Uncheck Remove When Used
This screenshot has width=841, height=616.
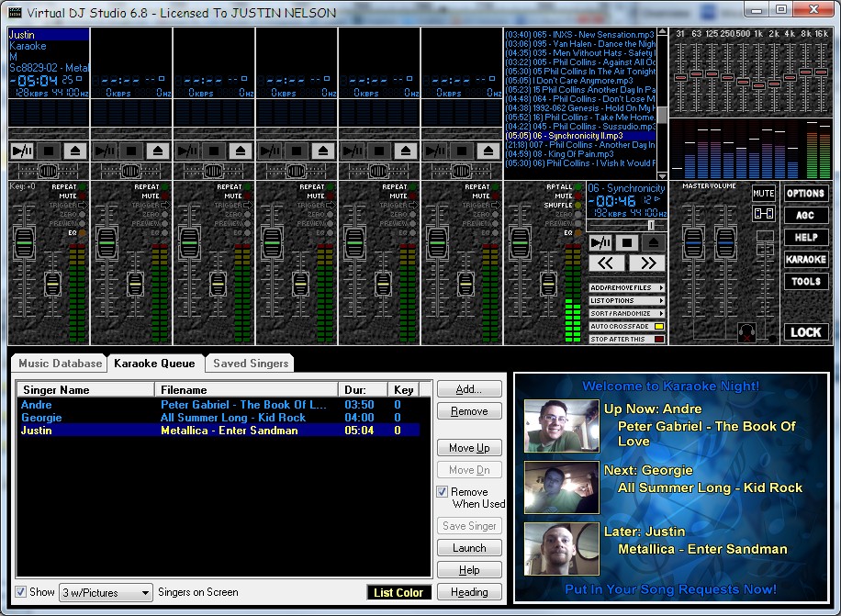pos(442,492)
